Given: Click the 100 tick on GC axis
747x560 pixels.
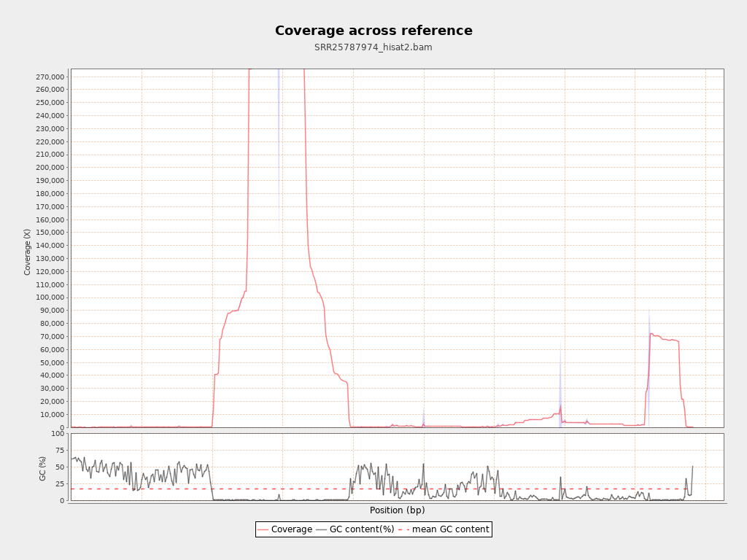Looking at the screenshot, I should pos(58,434).
